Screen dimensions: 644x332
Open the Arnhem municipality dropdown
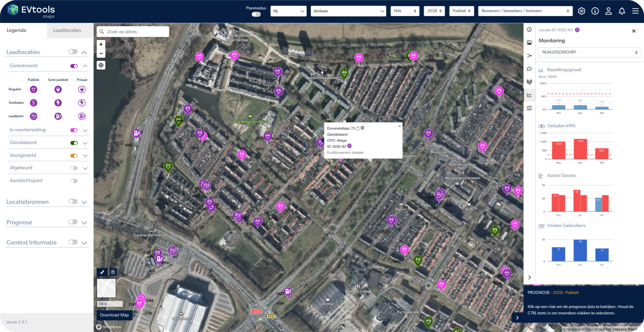tap(348, 11)
